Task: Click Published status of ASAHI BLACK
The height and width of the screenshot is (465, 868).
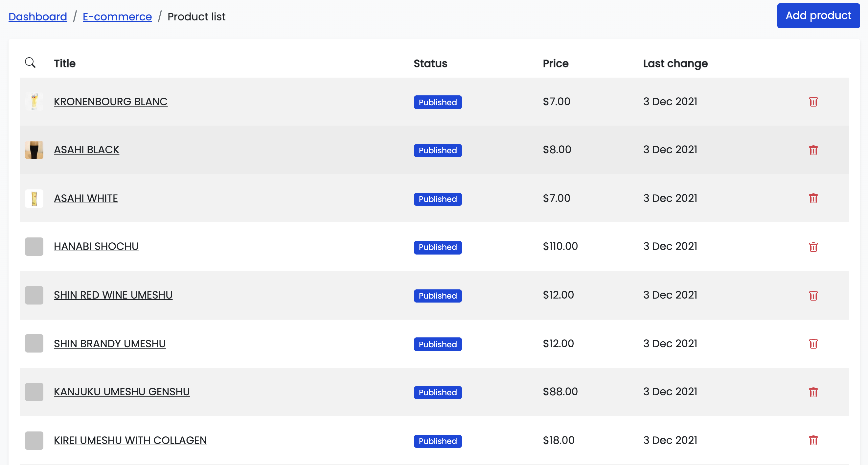Action: (437, 150)
